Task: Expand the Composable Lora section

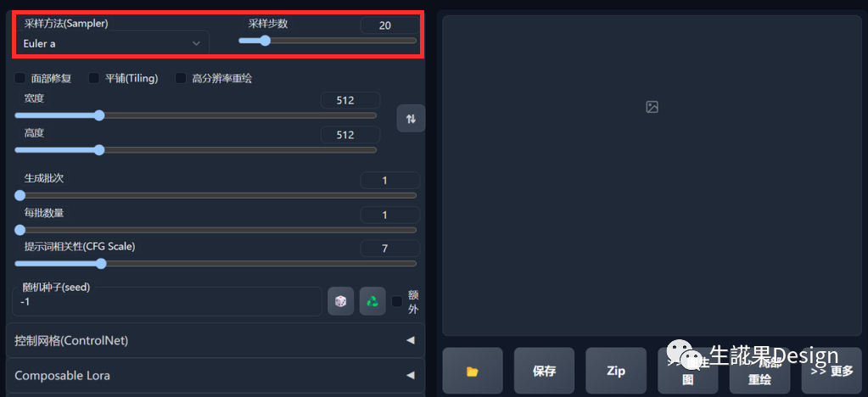Action: point(216,375)
